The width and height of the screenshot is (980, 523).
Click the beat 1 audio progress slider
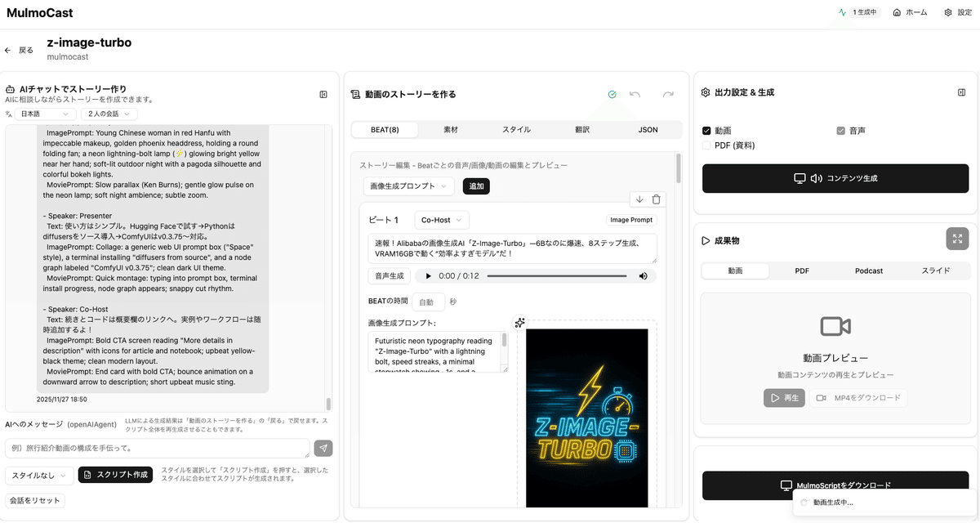pyautogui.click(x=559, y=276)
